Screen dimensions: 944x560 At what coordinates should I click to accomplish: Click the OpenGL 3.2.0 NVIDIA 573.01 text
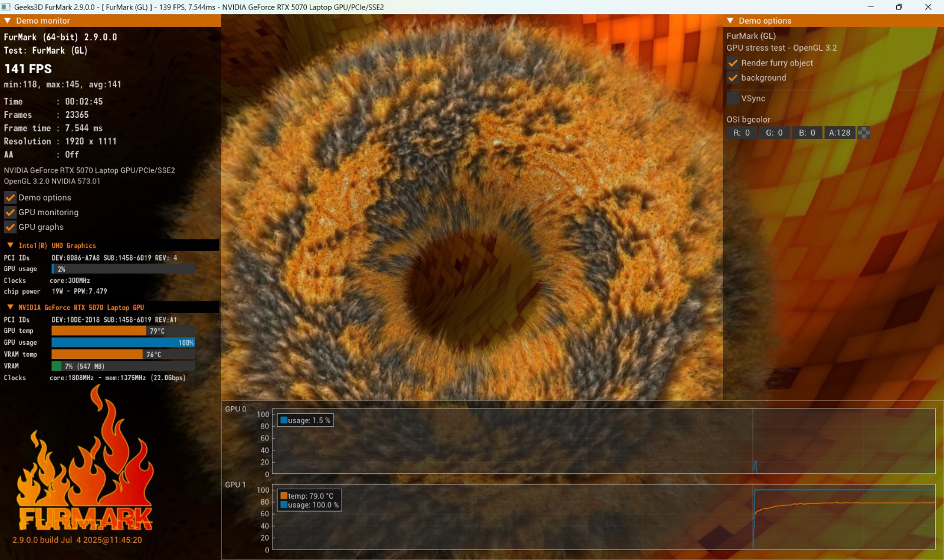tap(52, 181)
